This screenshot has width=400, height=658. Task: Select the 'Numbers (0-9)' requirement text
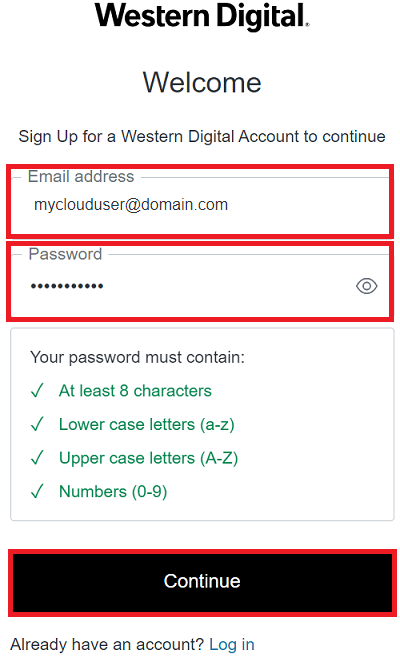tap(113, 491)
